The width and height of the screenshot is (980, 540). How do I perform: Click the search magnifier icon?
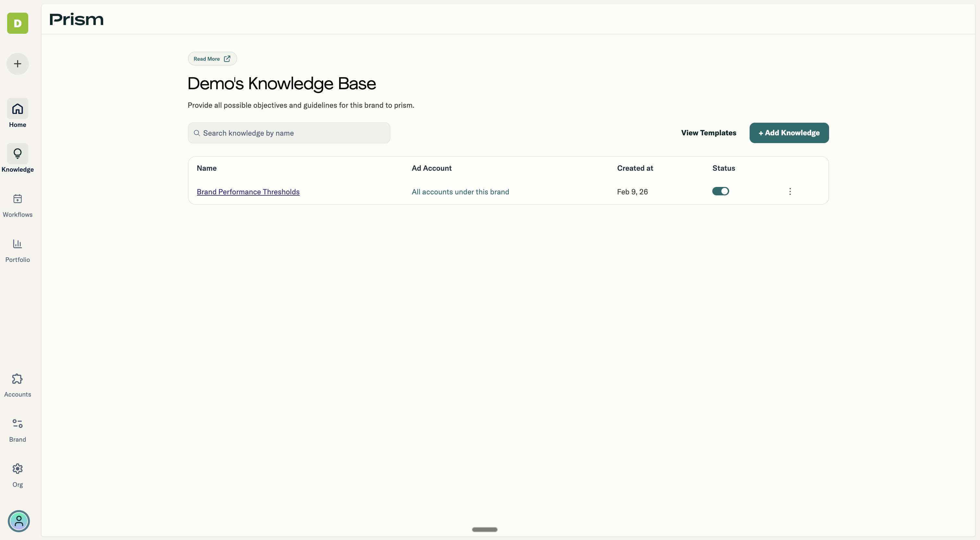coord(197,133)
